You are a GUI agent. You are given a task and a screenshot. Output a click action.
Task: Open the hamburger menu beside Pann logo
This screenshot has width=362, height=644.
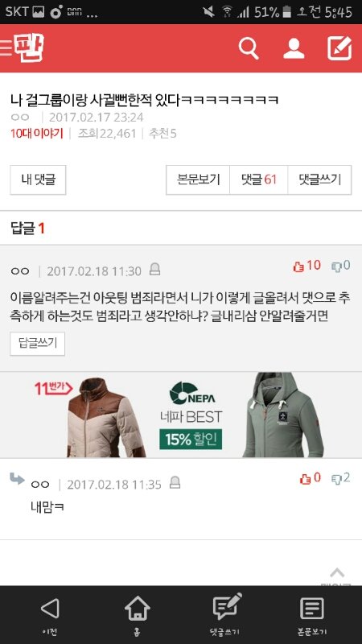click(x=6, y=48)
